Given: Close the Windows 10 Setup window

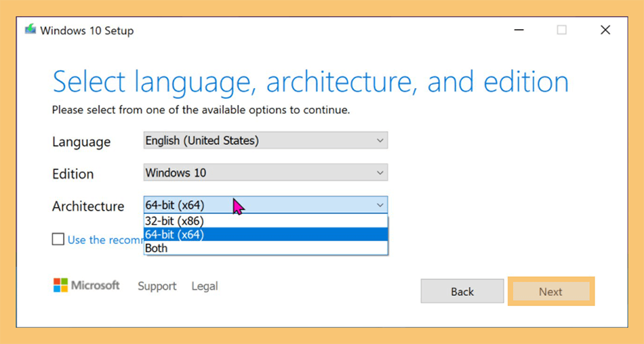Looking at the screenshot, I should [605, 30].
